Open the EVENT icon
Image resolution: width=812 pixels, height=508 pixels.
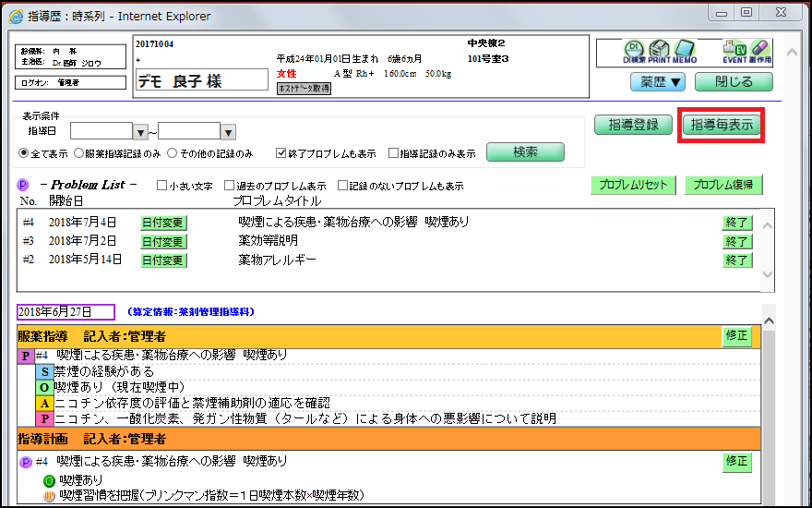(x=734, y=51)
